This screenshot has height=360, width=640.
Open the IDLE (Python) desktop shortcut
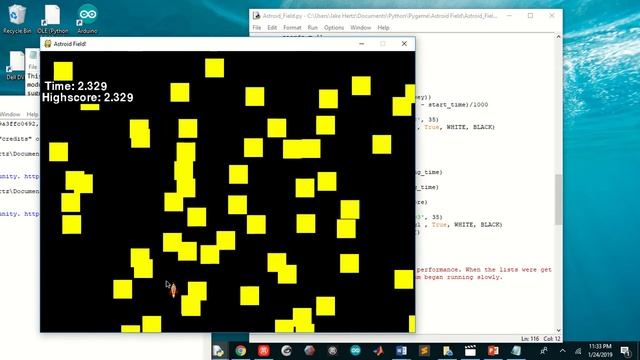click(x=53, y=19)
